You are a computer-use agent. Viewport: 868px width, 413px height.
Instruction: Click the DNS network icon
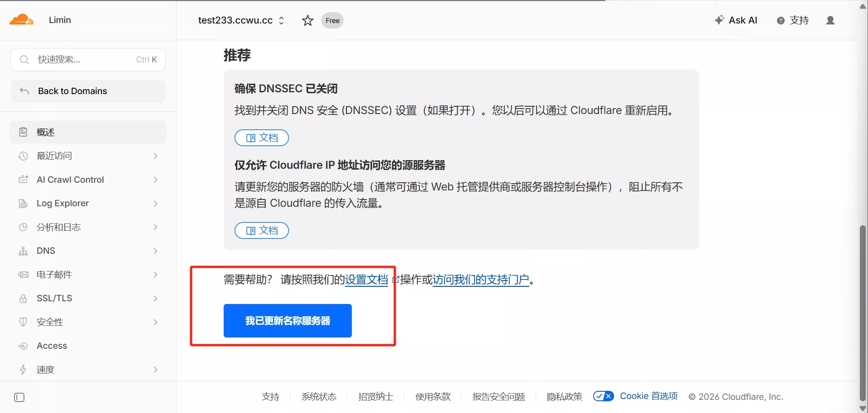click(x=23, y=251)
